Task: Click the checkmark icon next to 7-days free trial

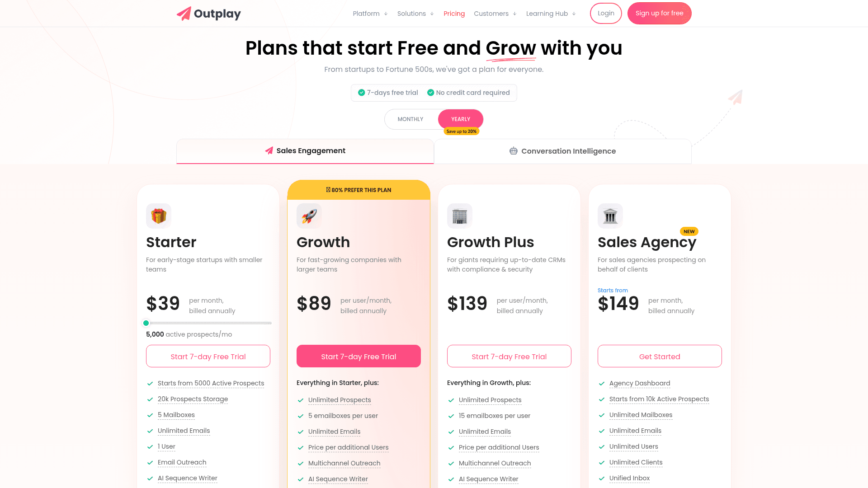Action: [362, 92]
